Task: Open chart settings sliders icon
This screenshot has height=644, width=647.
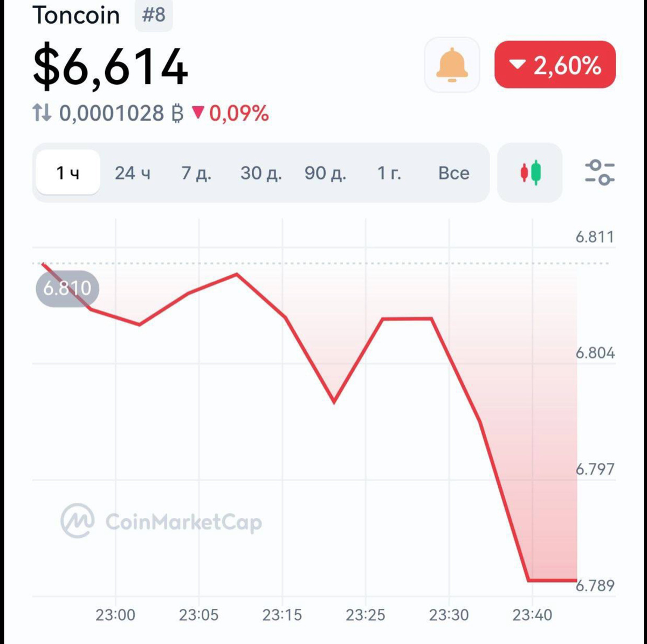Action: point(600,172)
